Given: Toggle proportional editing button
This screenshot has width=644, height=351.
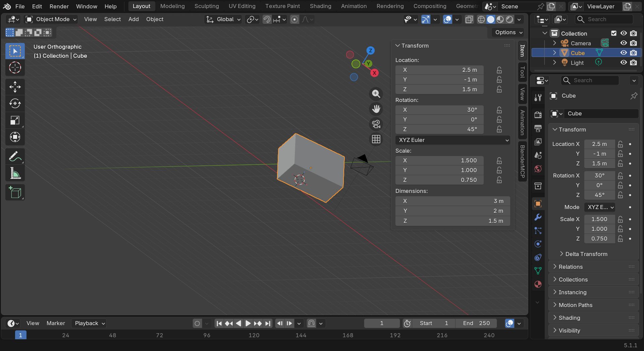Looking at the screenshot, I should tap(294, 19).
